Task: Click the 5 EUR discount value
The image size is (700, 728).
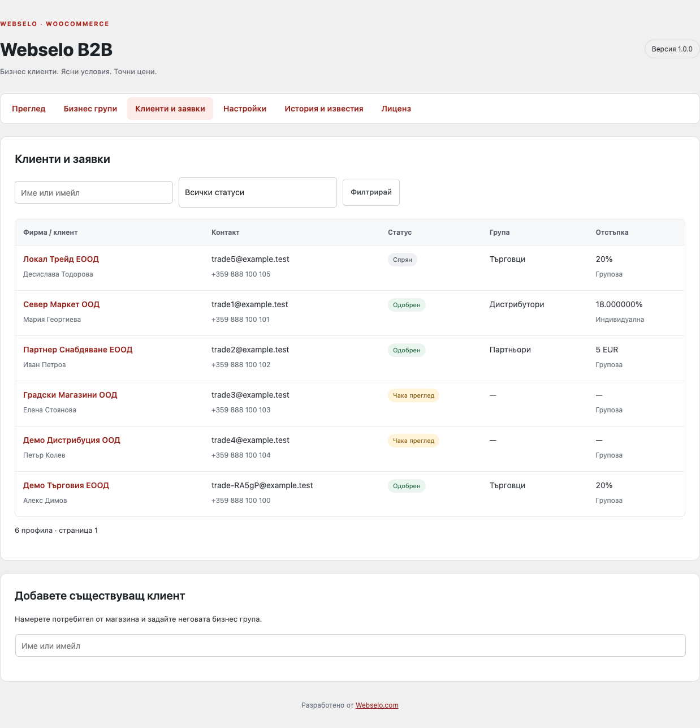Action: coord(607,350)
